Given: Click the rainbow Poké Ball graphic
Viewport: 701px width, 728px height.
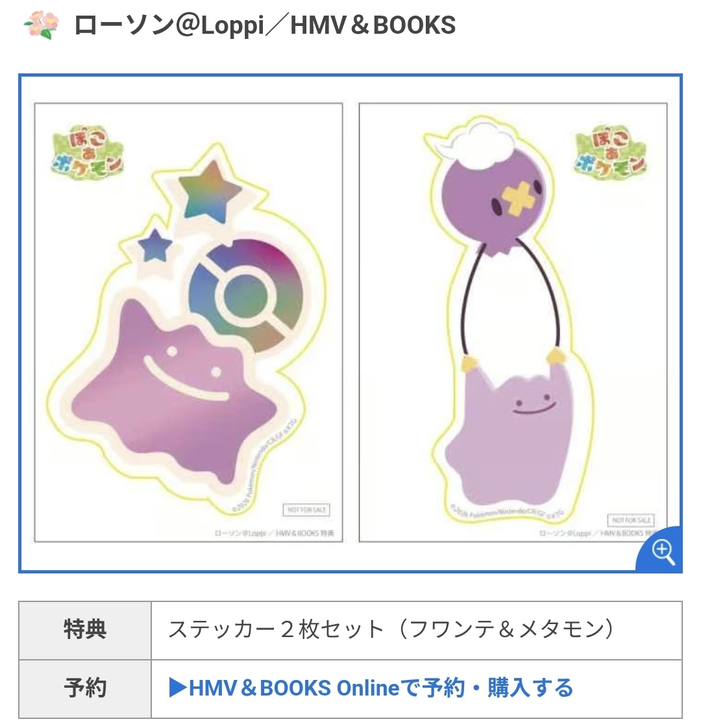Looking at the screenshot, I should point(245,295).
